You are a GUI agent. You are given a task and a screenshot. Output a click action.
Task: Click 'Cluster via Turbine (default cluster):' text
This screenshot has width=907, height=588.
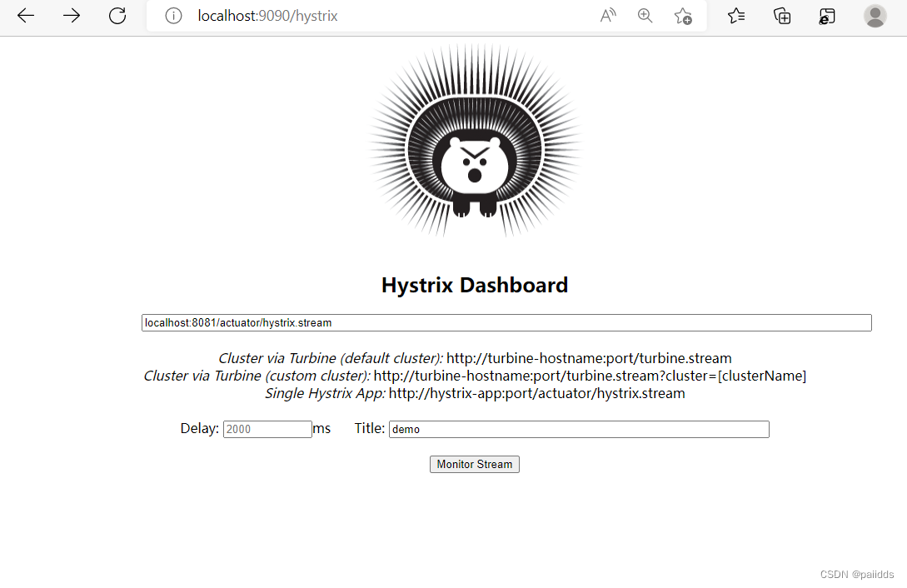[331, 358]
